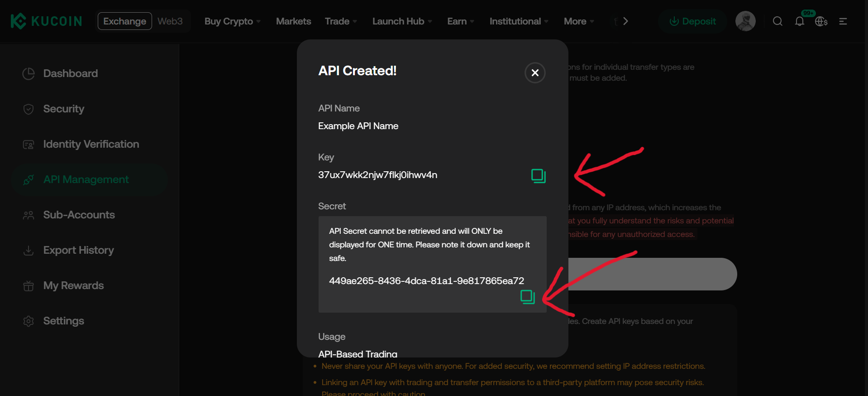Open Dashboard in the sidebar
The image size is (868, 396).
coord(90,73)
